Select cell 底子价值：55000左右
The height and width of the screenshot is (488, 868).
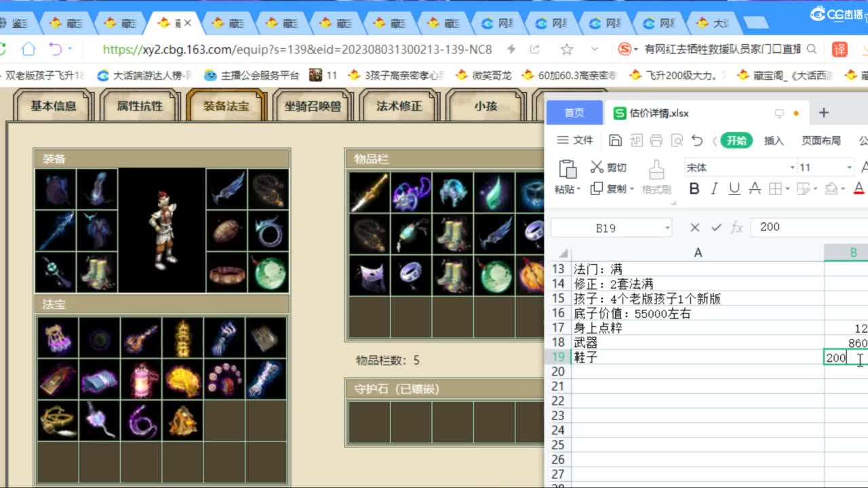coord(698,313)
